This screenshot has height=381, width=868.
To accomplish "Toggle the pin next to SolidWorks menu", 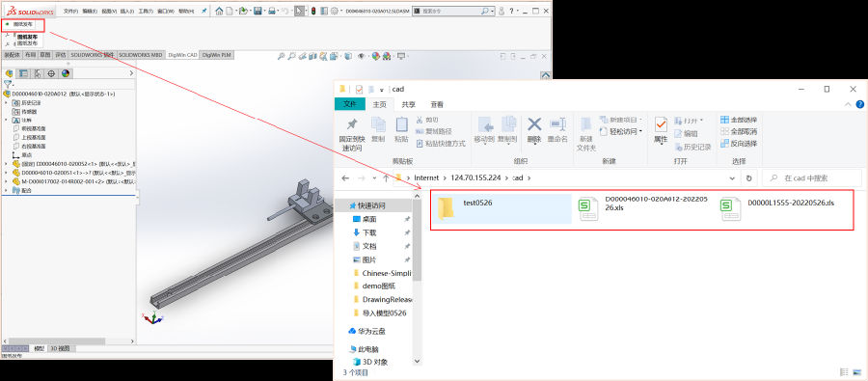I will click(x=203, y=11).
